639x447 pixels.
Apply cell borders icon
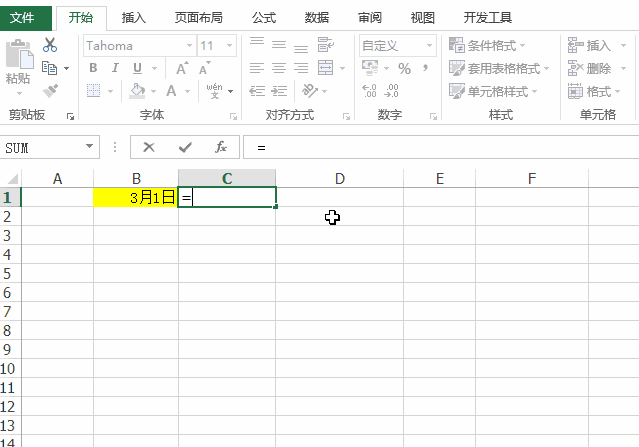pos(93,90)
